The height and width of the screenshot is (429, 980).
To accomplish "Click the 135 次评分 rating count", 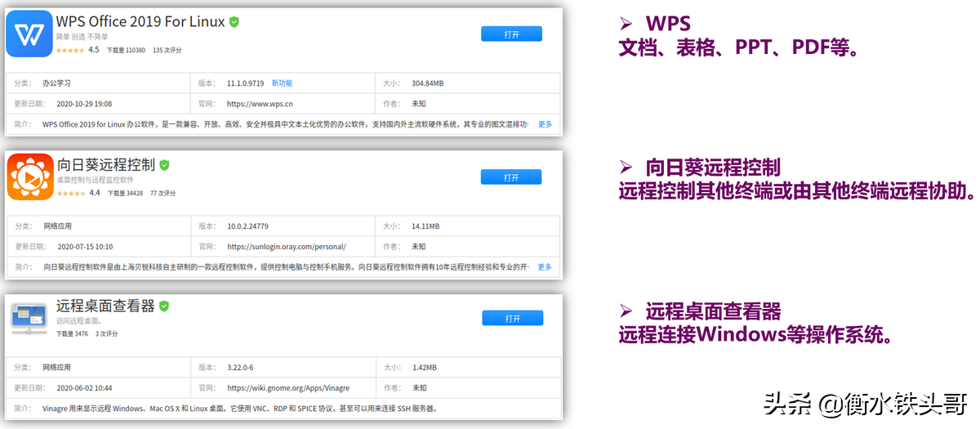I will (167, 51).
